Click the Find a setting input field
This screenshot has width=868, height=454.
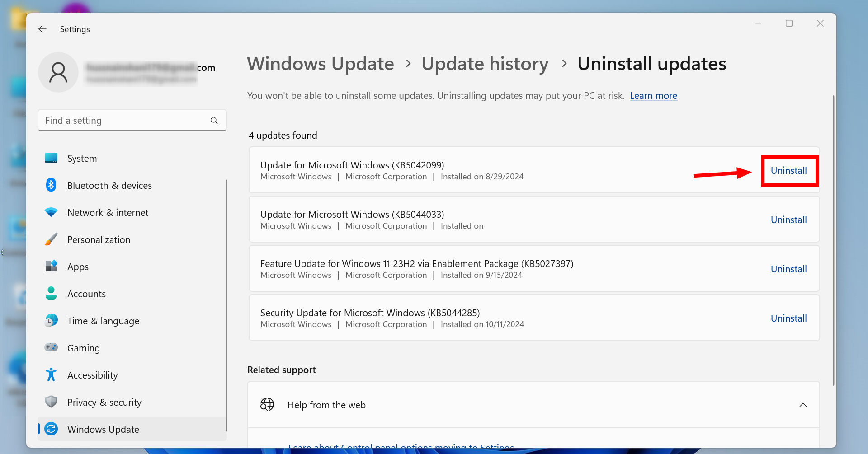(x=113, y=120)
